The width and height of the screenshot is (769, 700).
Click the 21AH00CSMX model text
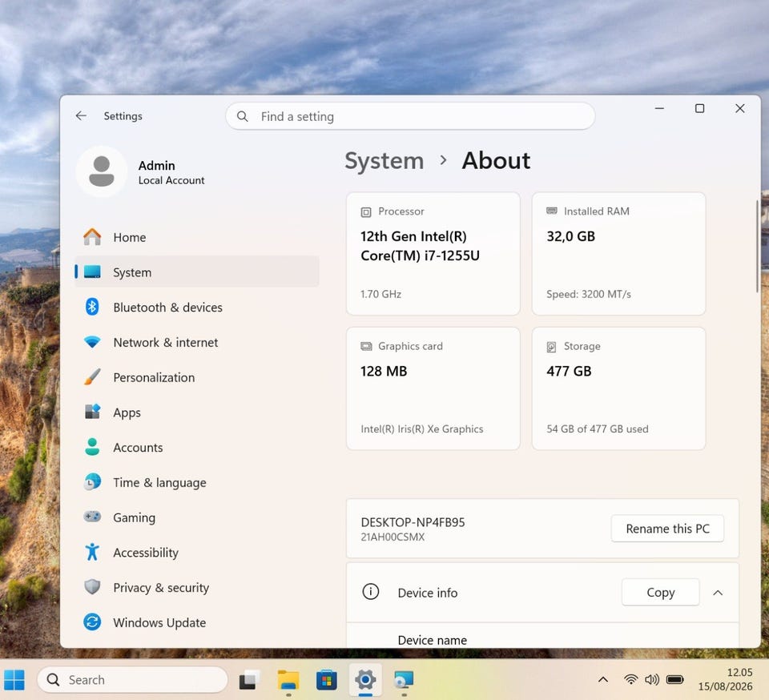click(393, 537)
